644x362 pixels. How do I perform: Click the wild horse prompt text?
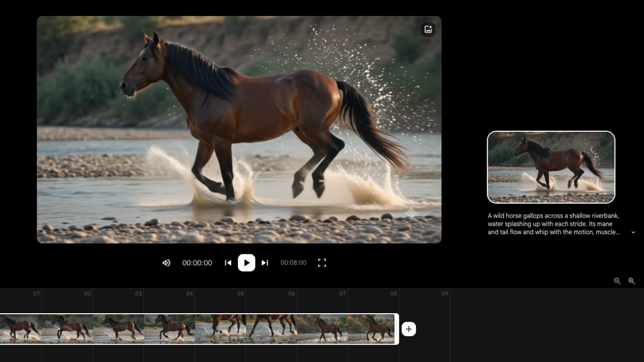553,224
